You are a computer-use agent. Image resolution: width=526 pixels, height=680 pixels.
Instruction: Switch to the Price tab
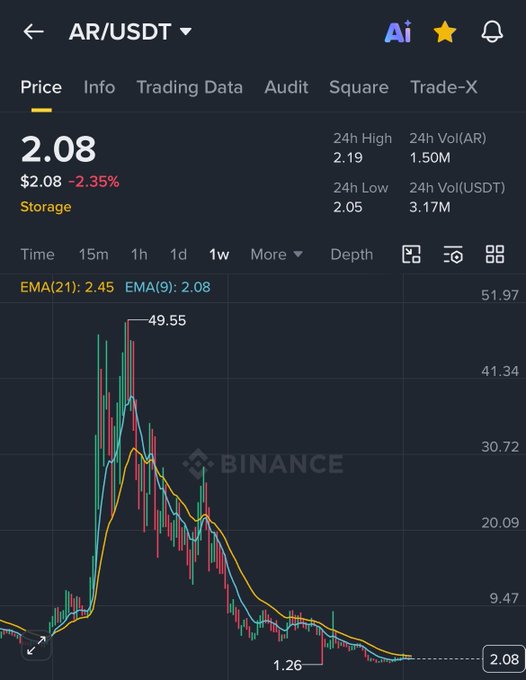[x=41, y=87]
